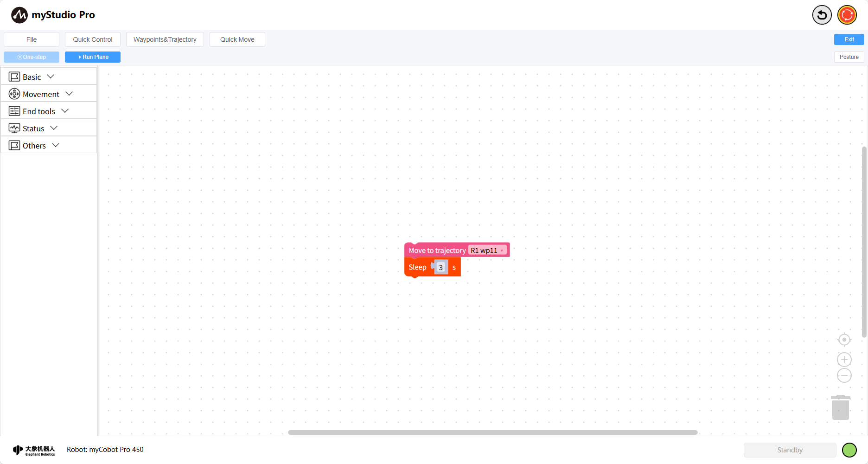868x464 pixels.
Task: Click the trash can icon
Action: [840, 408]
